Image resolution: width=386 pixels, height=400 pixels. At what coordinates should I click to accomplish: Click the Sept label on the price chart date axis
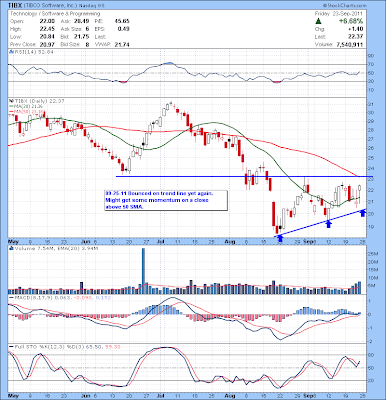point(309,241)
